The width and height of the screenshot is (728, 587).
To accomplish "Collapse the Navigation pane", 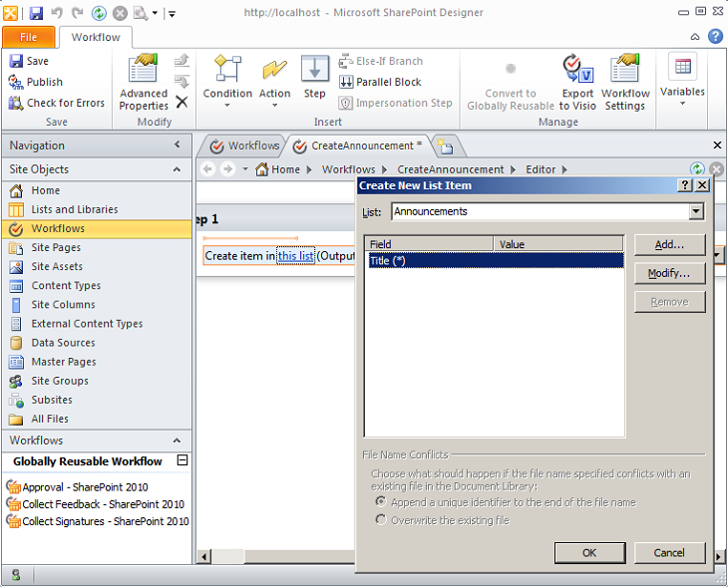I will tap(178, 145).
